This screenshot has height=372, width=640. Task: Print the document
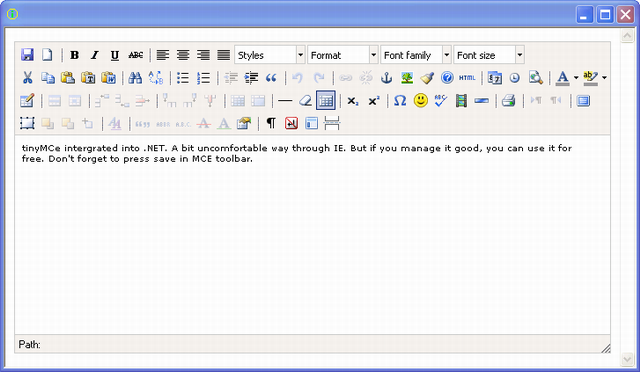point(509,100)
